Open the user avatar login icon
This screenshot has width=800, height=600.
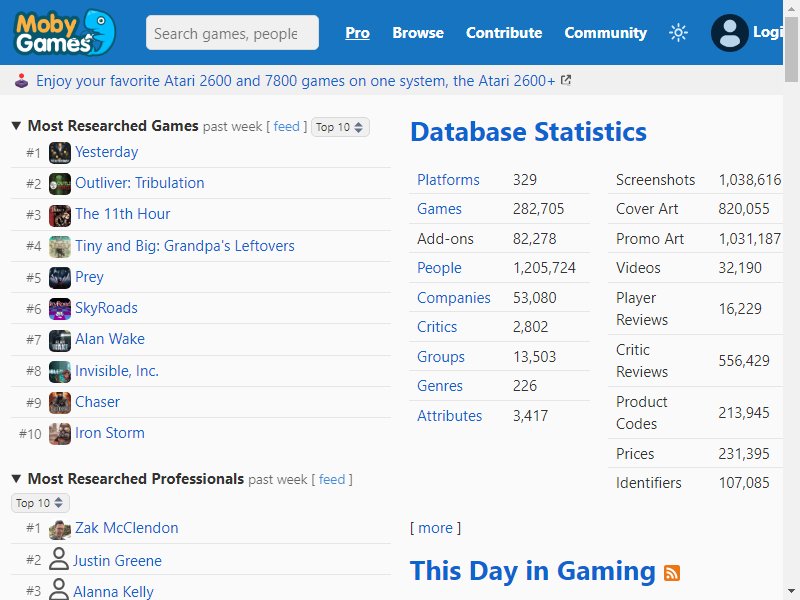pyautogui.click(x=730, y=33)
